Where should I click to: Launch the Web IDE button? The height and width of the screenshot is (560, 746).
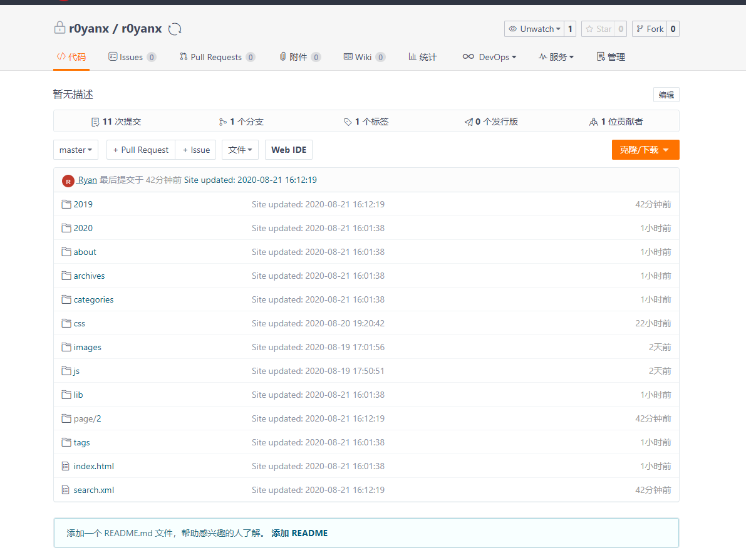point(289,150)
